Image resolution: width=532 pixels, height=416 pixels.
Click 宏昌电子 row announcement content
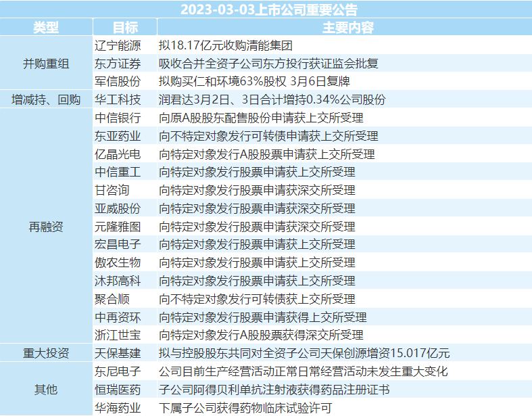tap(257, 244)
